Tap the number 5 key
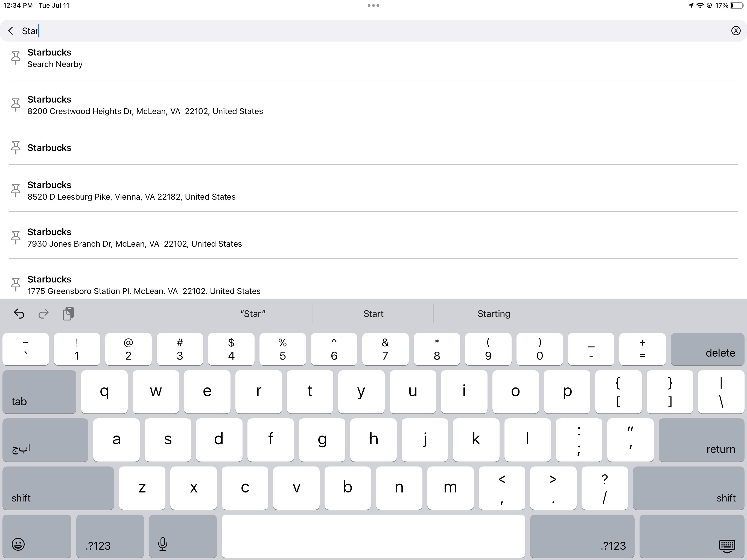Screen dimensions: 747x560 (x=283, y=349)
